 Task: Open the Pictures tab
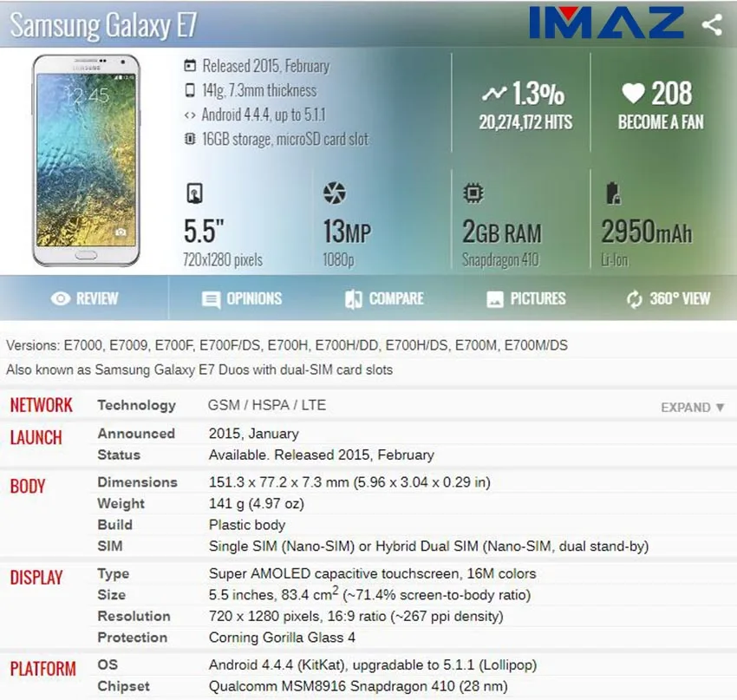(526, 298)
